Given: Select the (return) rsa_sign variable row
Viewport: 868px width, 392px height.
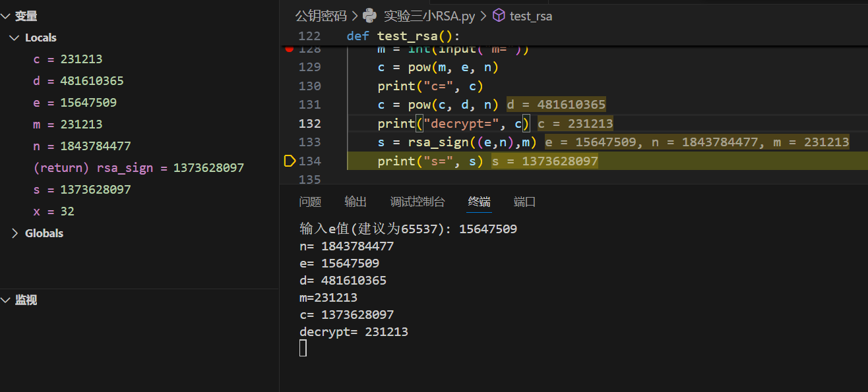Looking at the screenshot, I should click(x=139, y=168).
